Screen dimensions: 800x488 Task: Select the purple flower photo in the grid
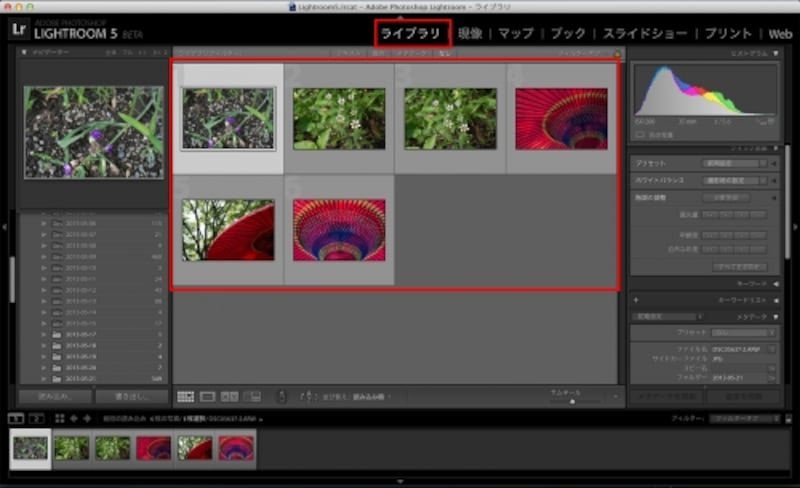click(228, 118)
